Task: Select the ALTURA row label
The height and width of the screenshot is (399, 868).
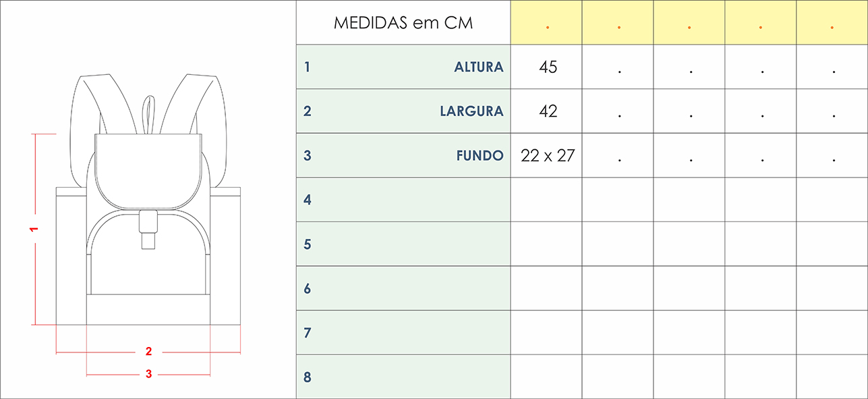Action: click(x=479, y=67)
